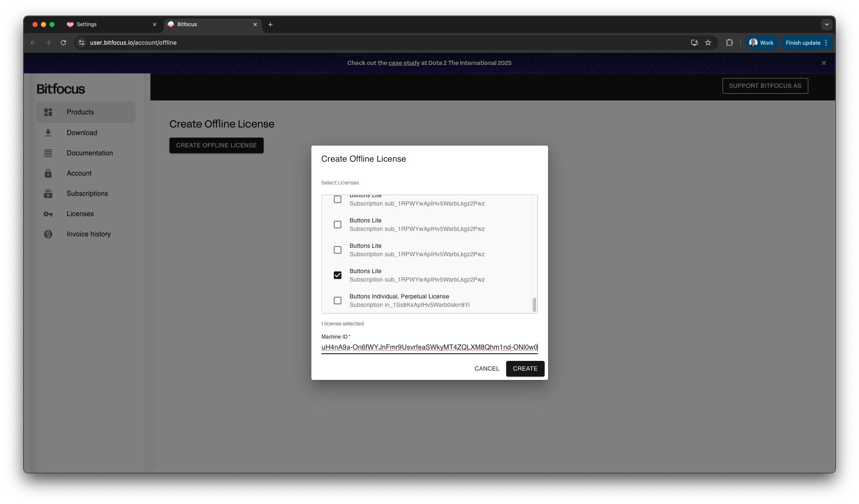Open the case study link
Image resolution: width=859 pixels, height=504 pixels.
pos(404,63)
